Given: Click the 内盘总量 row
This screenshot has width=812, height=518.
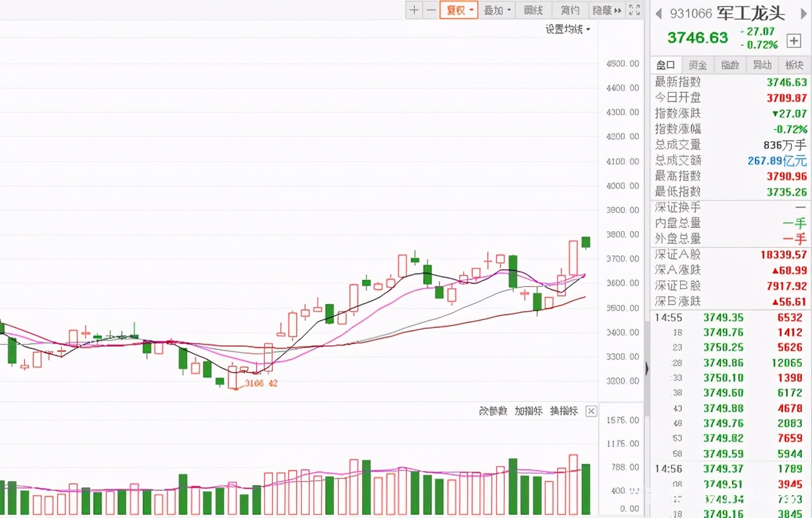Looking at the screenshot, I should coord(731,223).
